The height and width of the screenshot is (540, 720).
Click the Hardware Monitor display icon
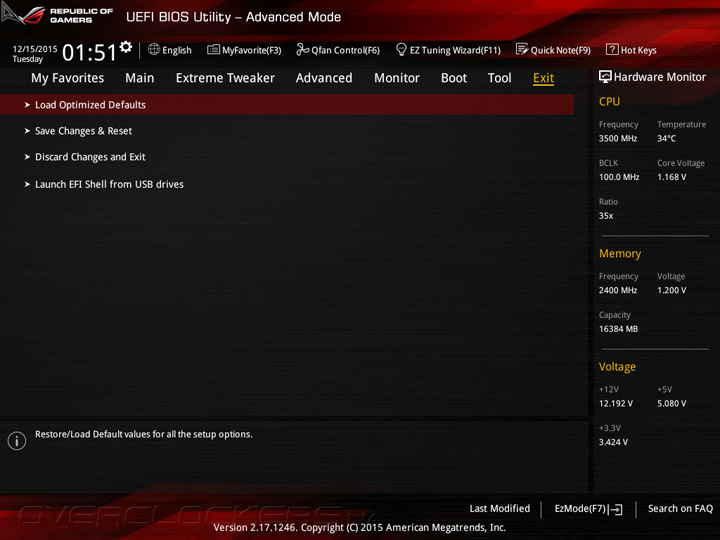(x=605, y=77)
